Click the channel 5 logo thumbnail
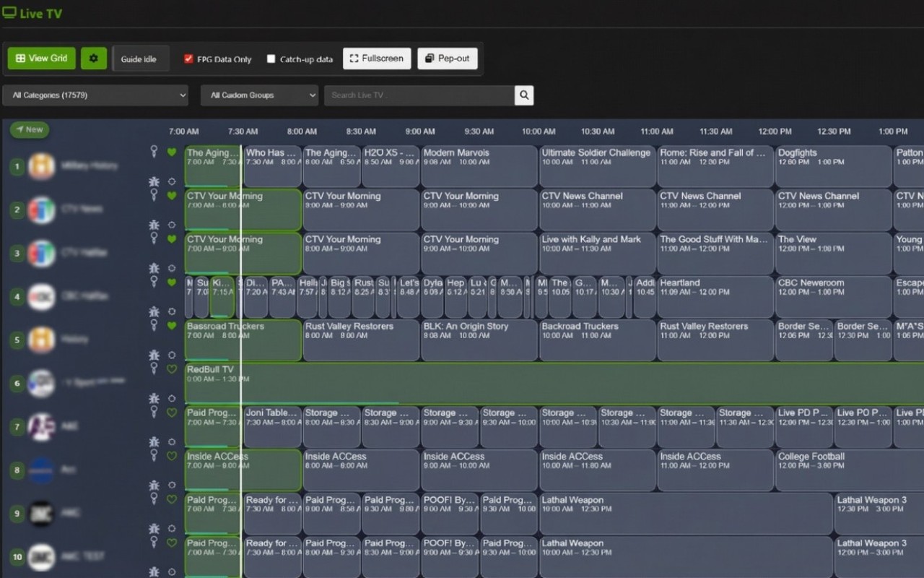 pyautogui.click(x=42, y=340)
